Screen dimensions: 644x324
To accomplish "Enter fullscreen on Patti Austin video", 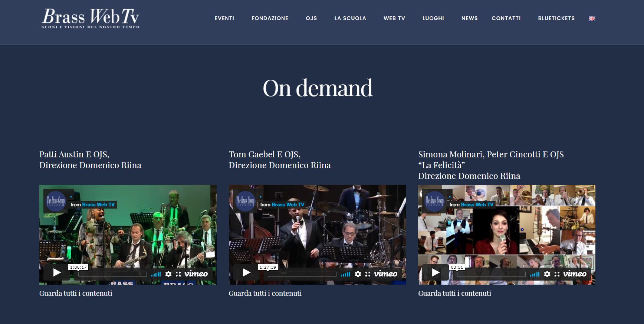I will point(178,274).
